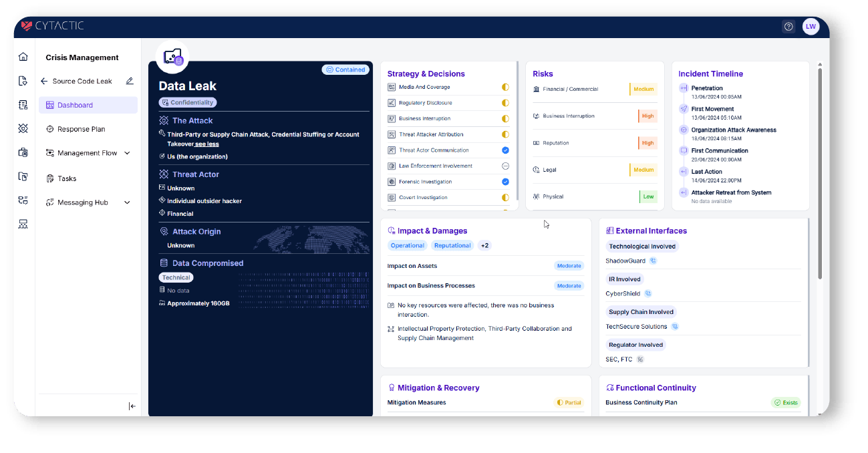Toggle Media And Coverage status indicator
The image size is (868, 453).
pos(505,87)
